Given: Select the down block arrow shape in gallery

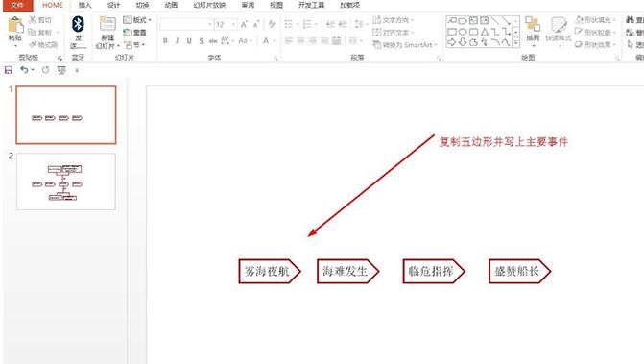Looking at the screenshot, I should pos(463,42).
